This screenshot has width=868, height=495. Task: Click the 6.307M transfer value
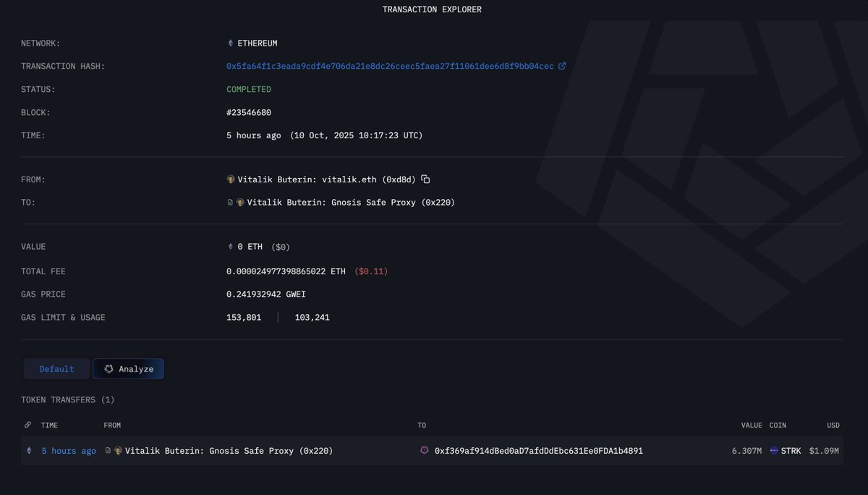coord(746,451)
